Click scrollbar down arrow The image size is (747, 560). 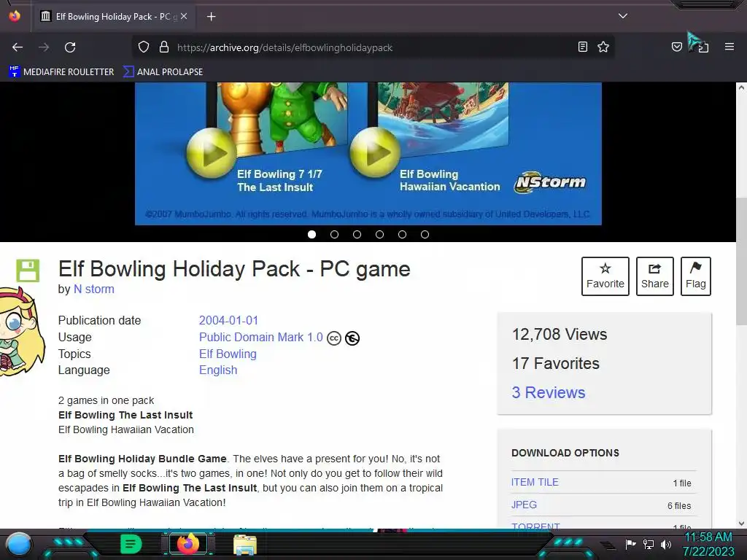click(x=741, y=524)
